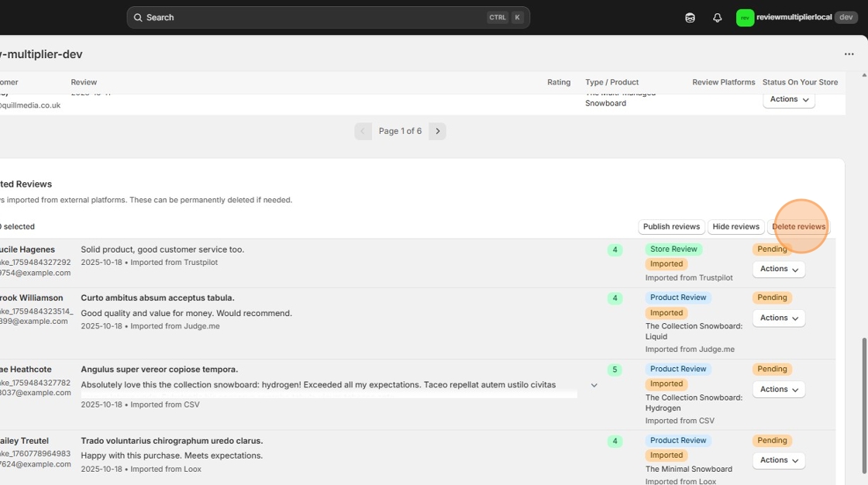Click the magnifier icon in the search bar

[x=138, y=17]
